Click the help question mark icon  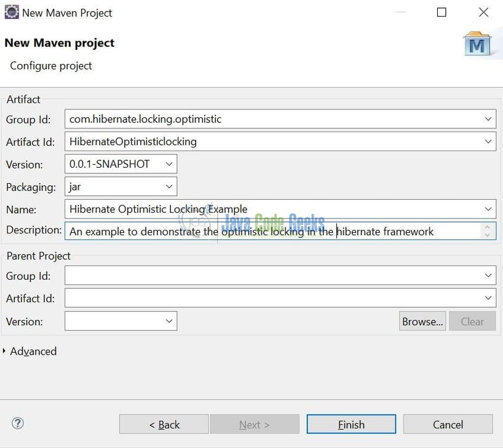(18, 423)
